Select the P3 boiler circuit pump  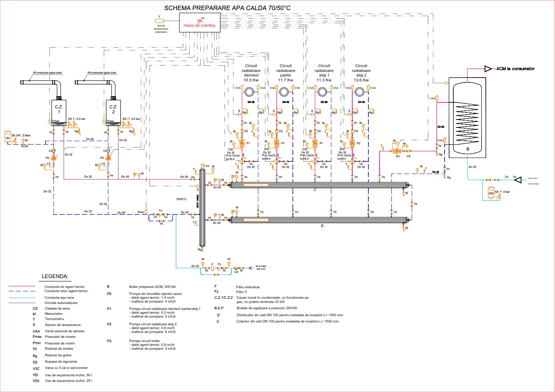click(397, 151)
